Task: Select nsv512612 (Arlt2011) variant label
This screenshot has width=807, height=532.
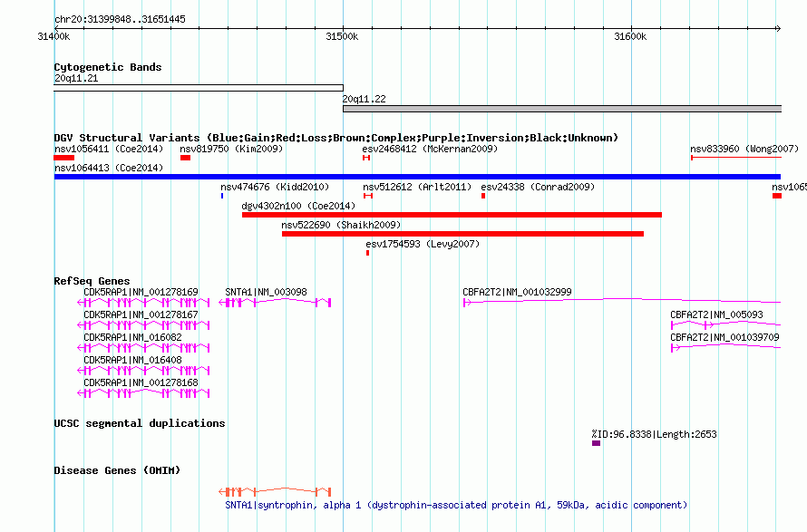Action: pyautogui.click(x=417, y=187)
